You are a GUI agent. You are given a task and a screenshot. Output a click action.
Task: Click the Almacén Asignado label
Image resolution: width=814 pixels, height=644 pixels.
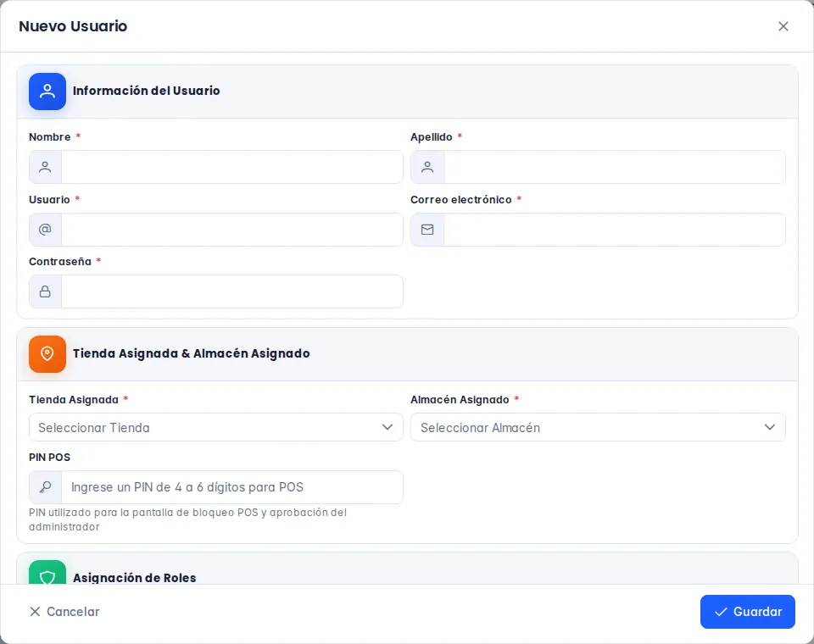(x=460, y=400)
